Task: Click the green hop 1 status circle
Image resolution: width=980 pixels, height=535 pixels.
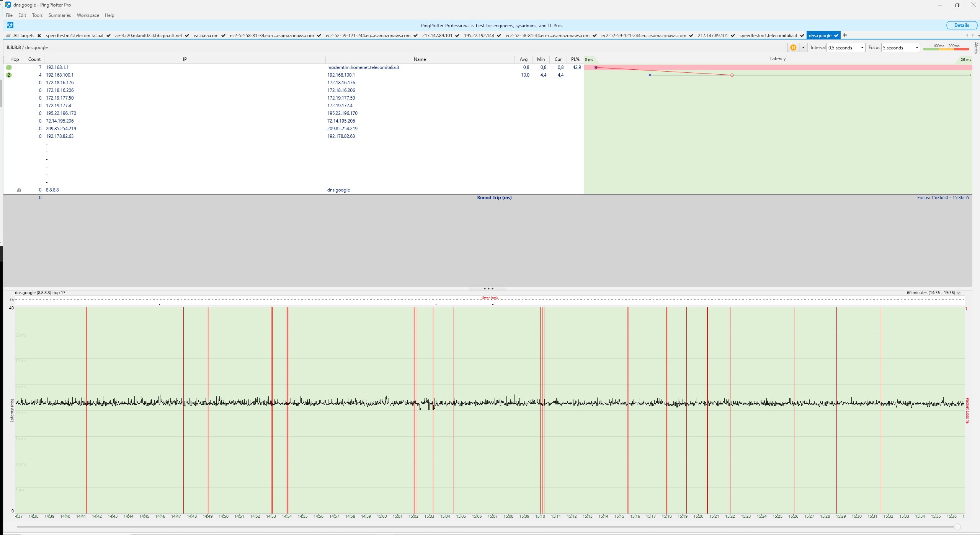Action: (x=9, y=67)
